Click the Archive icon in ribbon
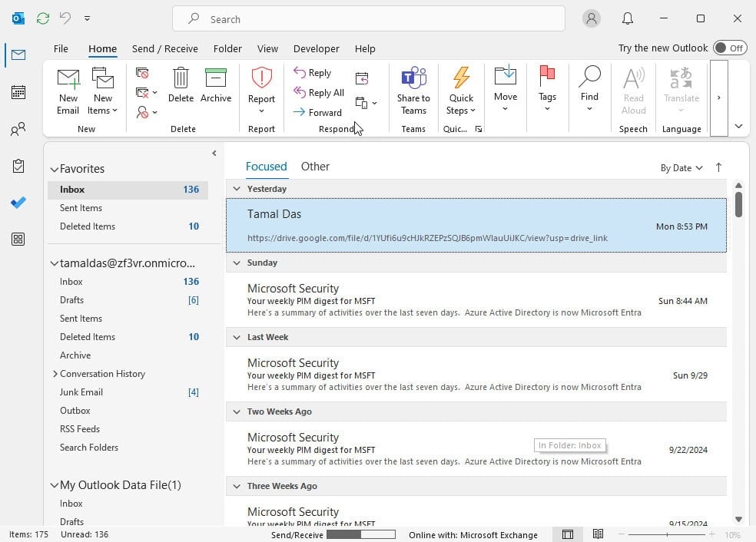Image resolution: width=756 pixels, height=542 pixels. pyautogui.click(x=216, y=80)
